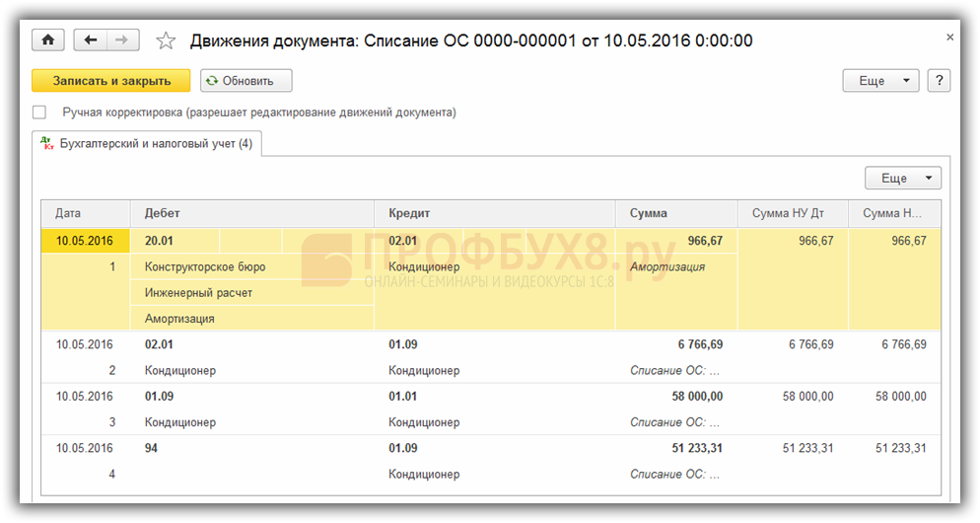
Task: Go back with the left arrow
Action: pyautogui.click(x=91, y=40)
